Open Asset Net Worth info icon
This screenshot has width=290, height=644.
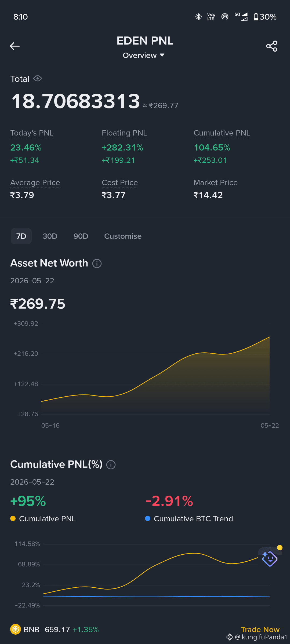tap(97, 264)
